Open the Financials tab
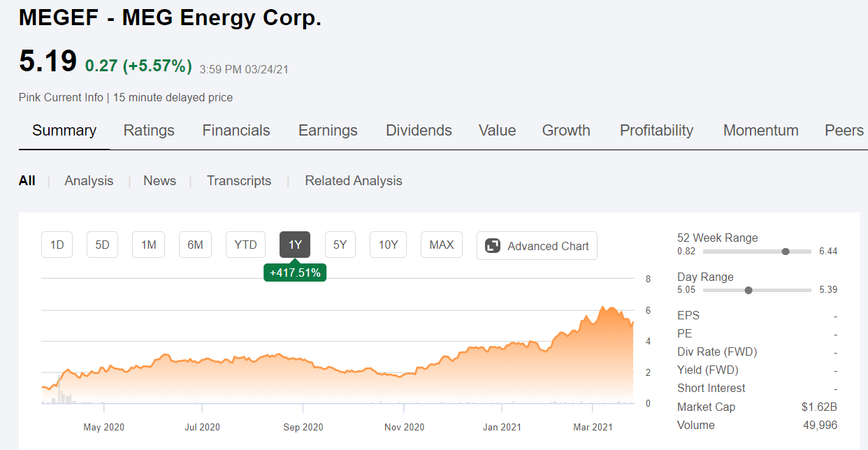This screenshot has height=450, width=868. 236,131
